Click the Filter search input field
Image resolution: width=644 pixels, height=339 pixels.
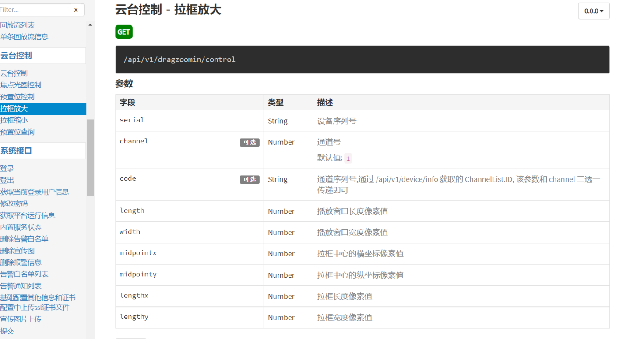35,10
